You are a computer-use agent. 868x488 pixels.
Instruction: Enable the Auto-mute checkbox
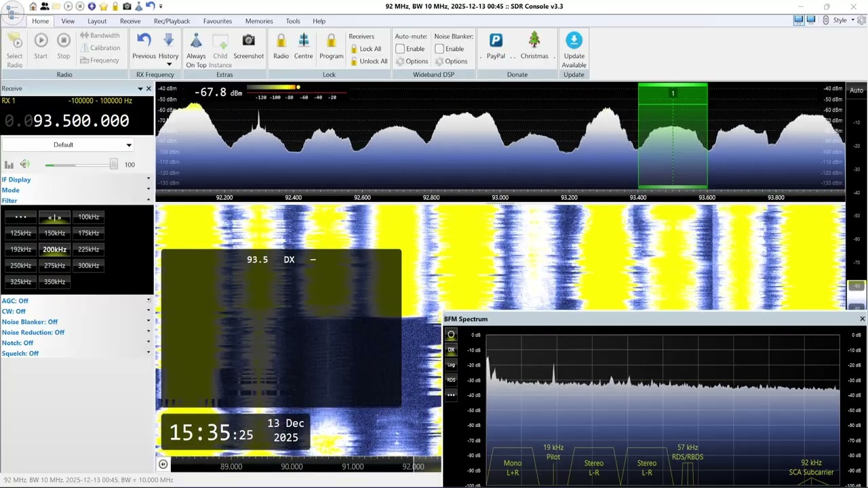coord(400,49)
